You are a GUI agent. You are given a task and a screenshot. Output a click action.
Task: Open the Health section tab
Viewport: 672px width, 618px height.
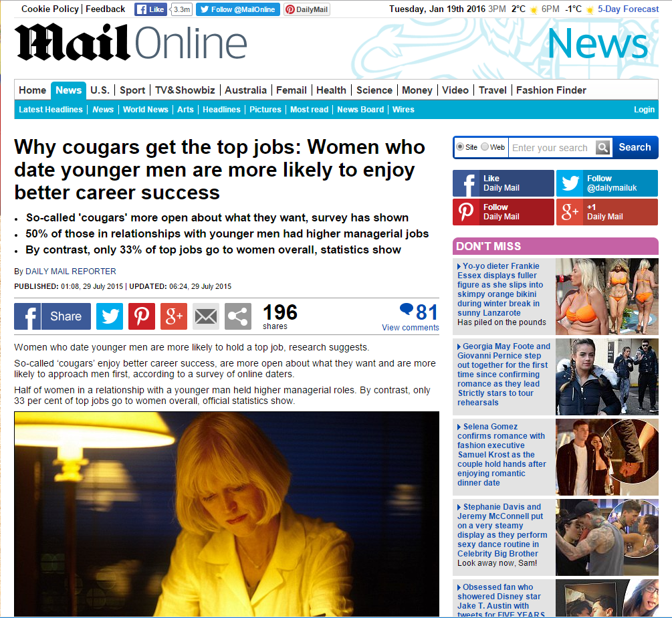331,90
